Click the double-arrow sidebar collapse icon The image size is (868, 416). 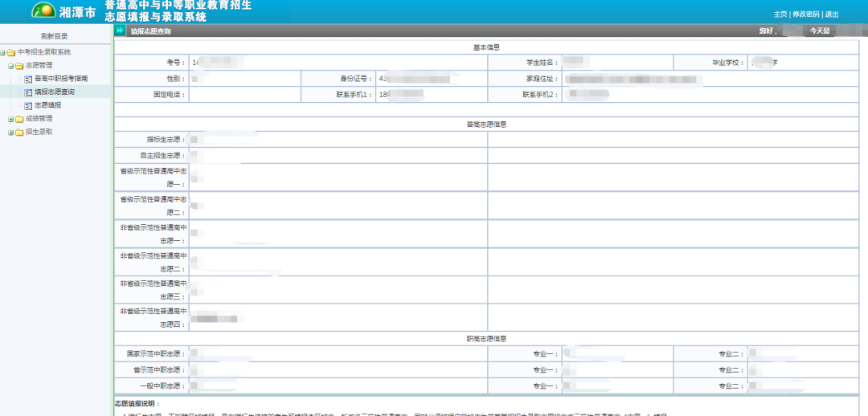pyautogui.click(x=120, y=31)
